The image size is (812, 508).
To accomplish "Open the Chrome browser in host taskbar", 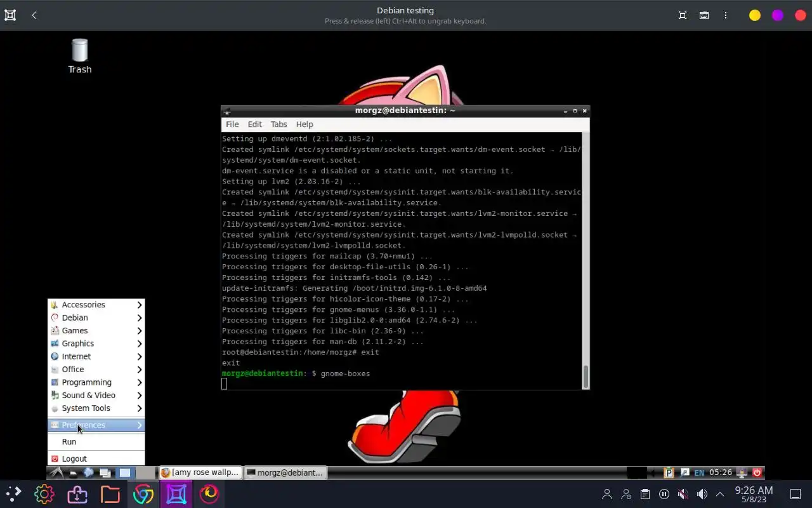I will (143, 493).
